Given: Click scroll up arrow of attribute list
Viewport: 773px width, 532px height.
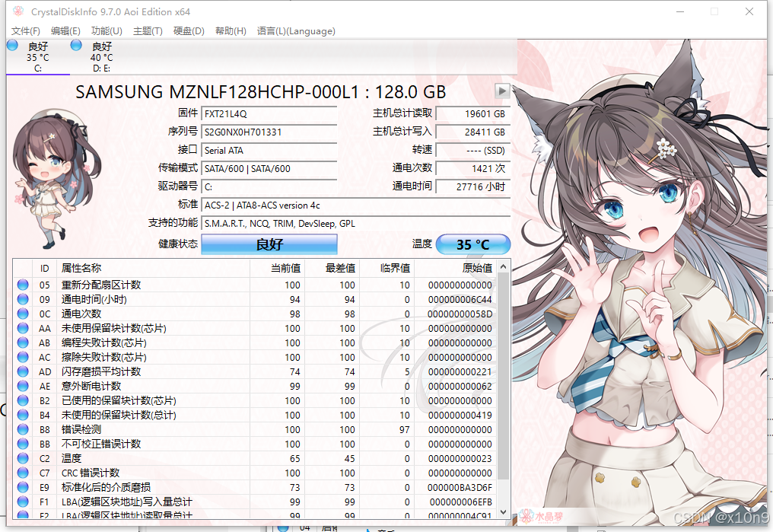Looking at the screenshot, I should tap(504, 266).
